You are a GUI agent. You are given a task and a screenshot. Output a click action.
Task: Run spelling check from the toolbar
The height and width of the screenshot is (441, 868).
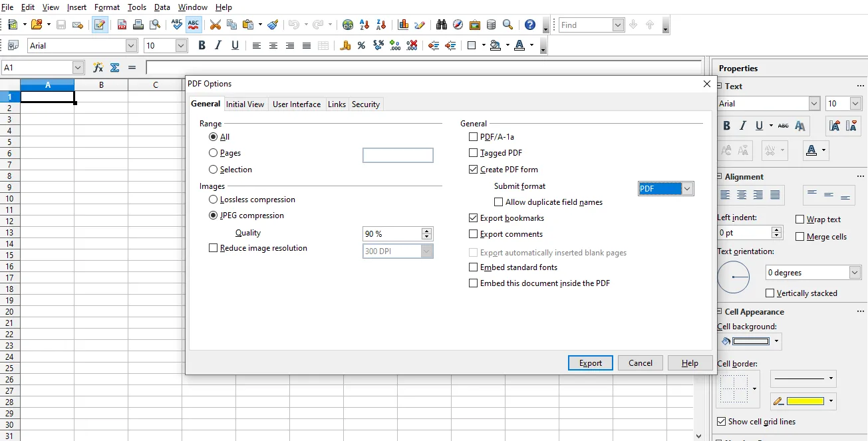(x=176, y=24)
